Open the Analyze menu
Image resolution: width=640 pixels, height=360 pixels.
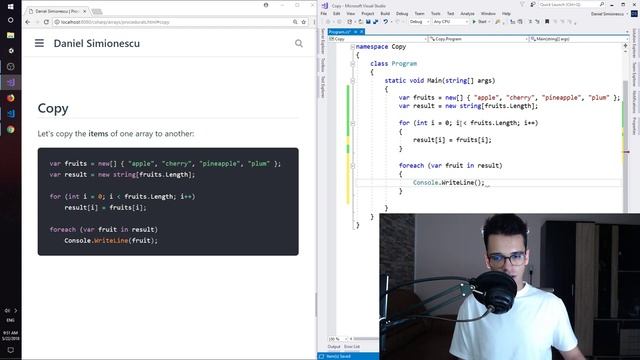tap(467, 14)
